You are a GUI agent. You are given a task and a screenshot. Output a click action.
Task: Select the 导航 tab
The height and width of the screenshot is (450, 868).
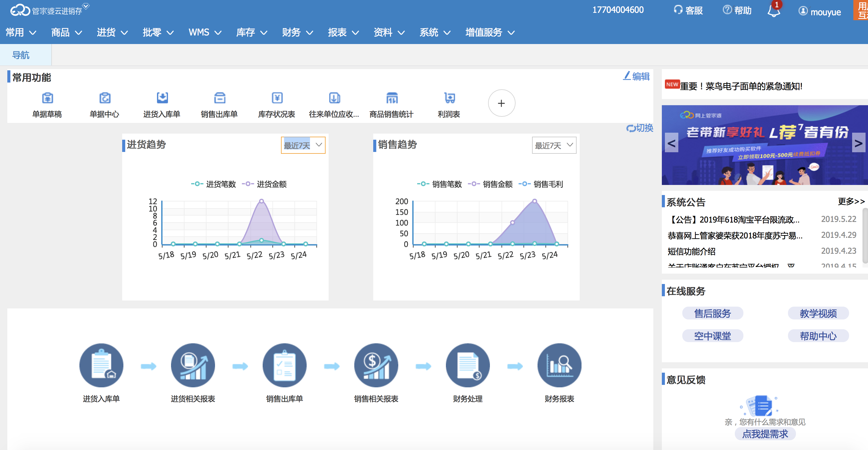[21, 55]
